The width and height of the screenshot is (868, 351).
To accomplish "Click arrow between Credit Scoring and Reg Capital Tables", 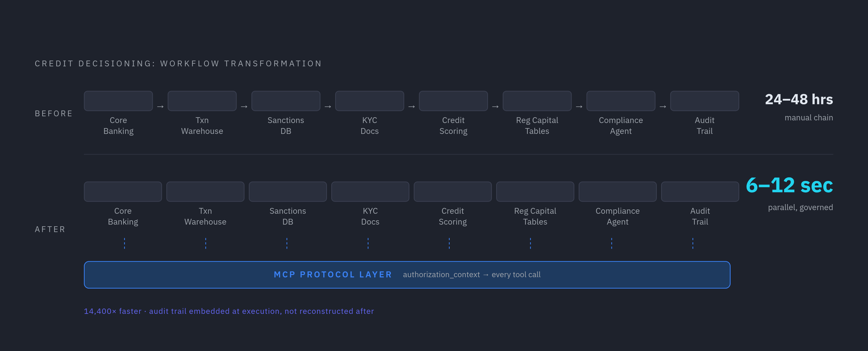I will (x=495, y=107).
